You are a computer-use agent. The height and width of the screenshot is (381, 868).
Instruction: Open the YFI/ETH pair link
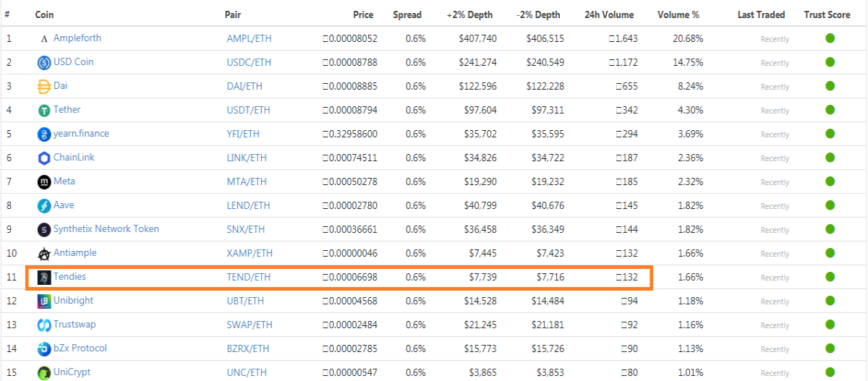(x=243, y=134)
